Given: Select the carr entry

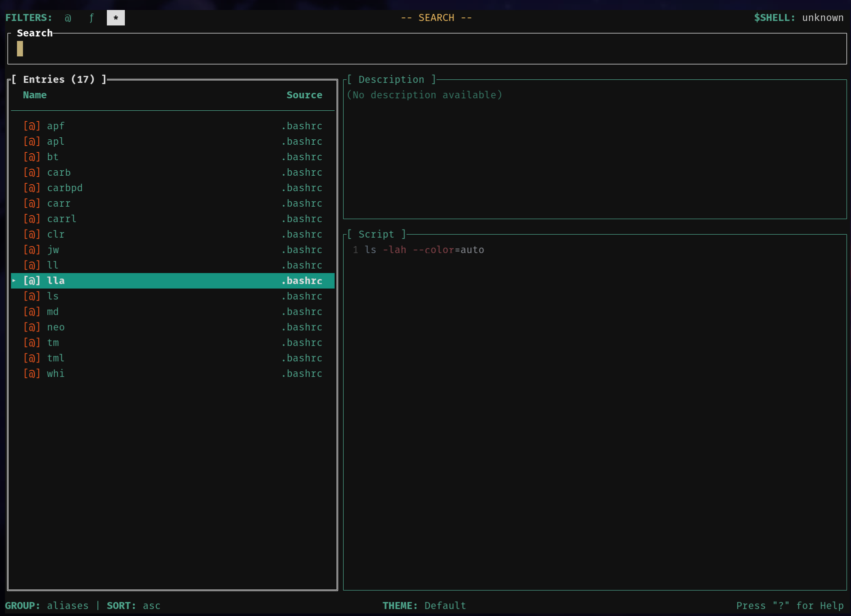Looking at the screenshot, I should click(x=173, y=204).
